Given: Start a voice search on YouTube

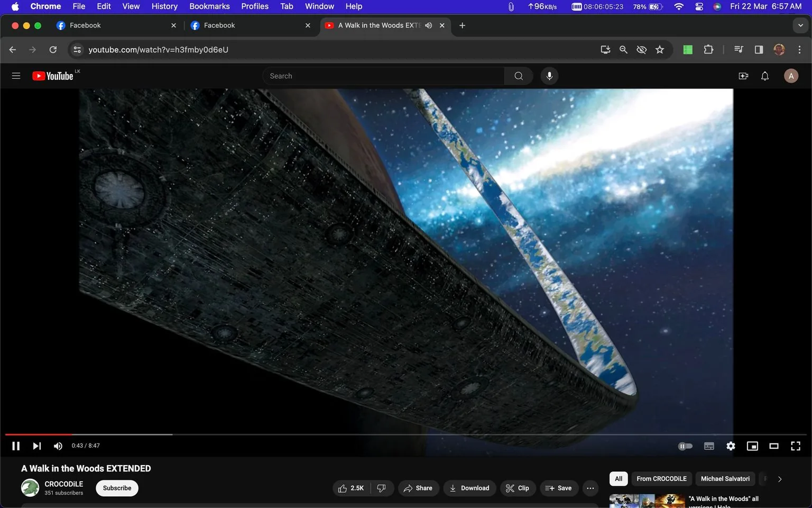Looking at the screenshot, I should point(549,75).
